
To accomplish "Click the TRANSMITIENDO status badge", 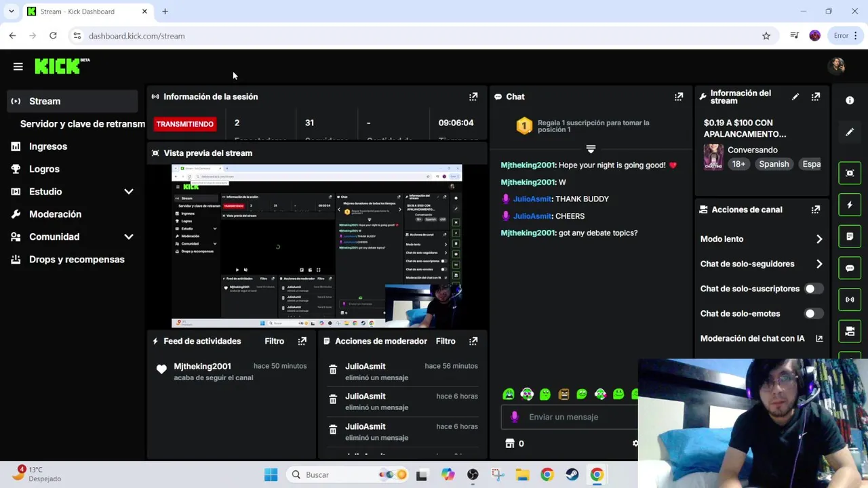I will (184, 124).
